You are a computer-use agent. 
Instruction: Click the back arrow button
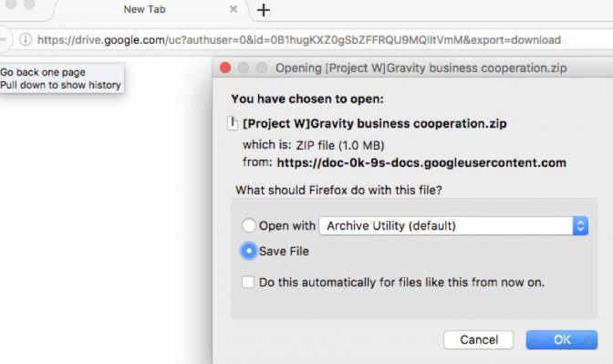pyautogui.click(x=3, y=39)
